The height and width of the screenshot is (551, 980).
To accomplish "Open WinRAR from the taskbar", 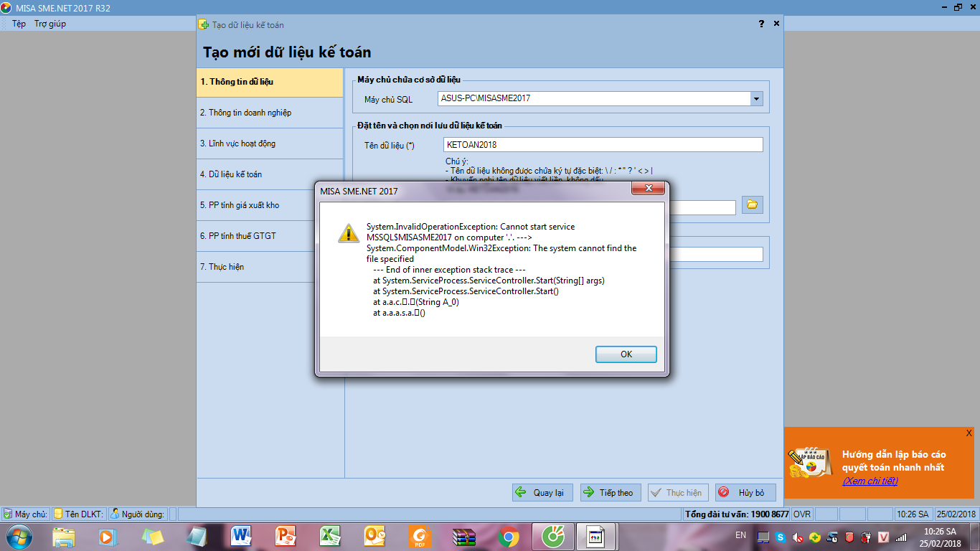I will click(x=464, y=536).
